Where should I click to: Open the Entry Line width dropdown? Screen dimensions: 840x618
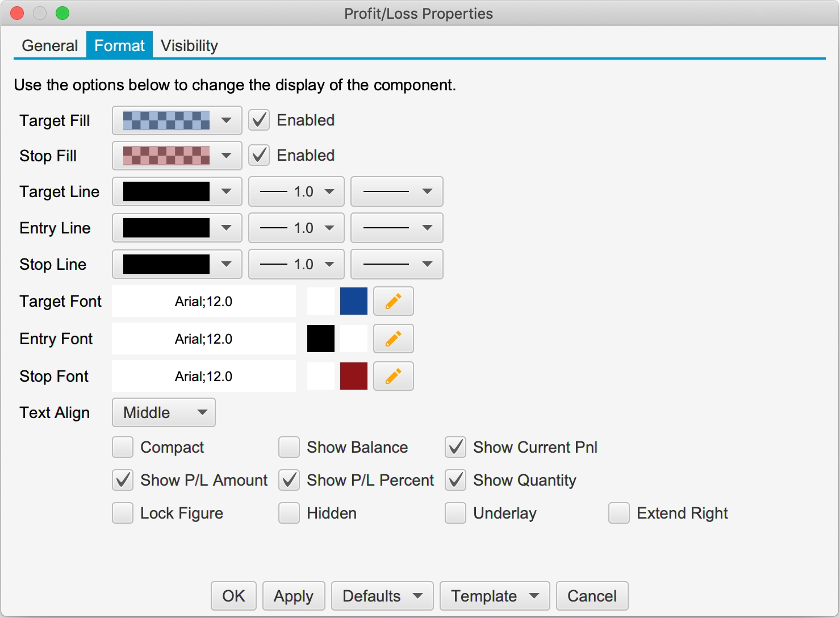pos(296,228)
